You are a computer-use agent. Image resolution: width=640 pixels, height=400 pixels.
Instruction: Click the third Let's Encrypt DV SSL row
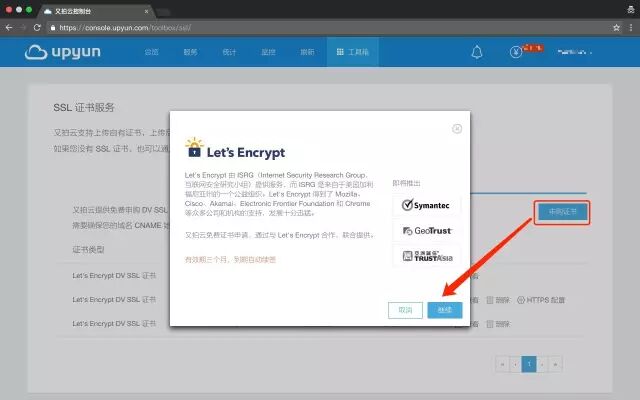click(x=114, y=324)
